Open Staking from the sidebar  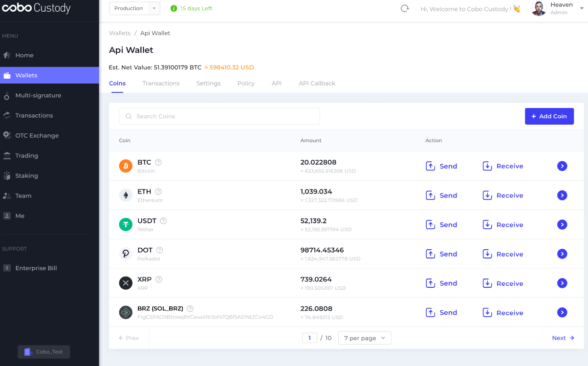26,175
